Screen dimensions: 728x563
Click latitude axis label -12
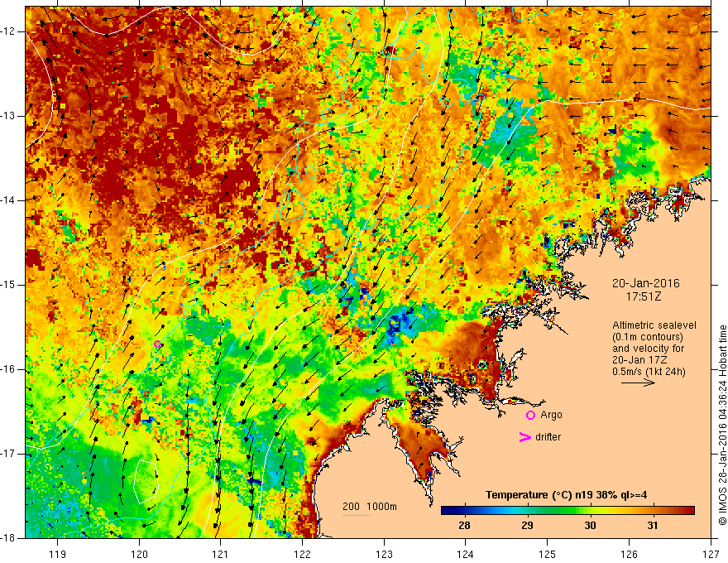coord(9,31)
